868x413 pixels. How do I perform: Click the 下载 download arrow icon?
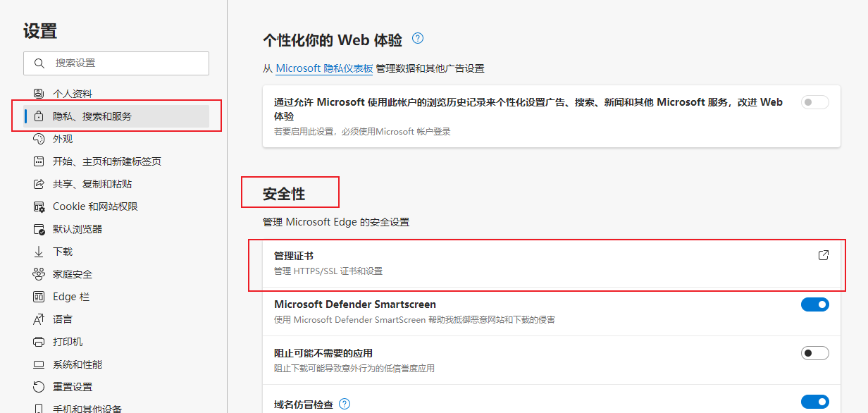click(x=39, y=252)
